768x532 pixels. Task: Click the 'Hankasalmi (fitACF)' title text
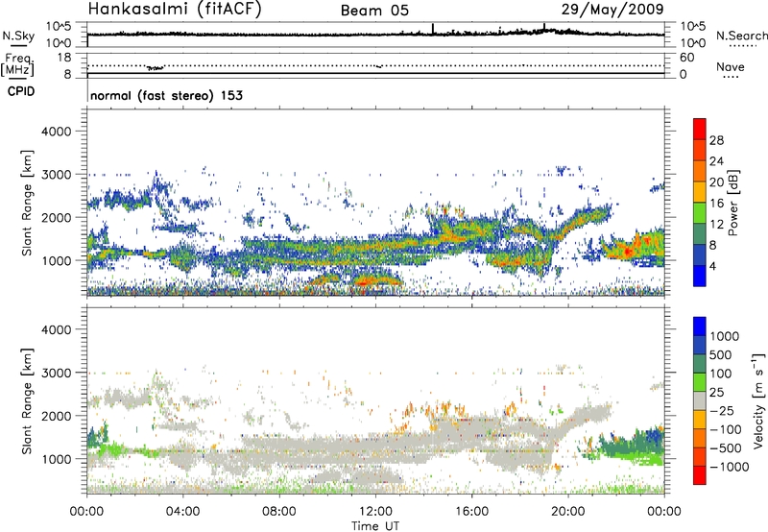coord(175,10)
